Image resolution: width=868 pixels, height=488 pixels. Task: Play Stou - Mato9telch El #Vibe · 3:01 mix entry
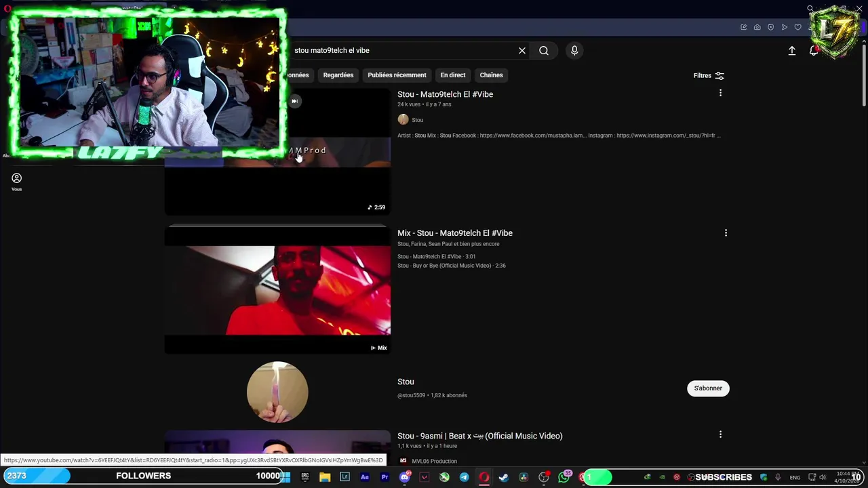click(437, 257)
